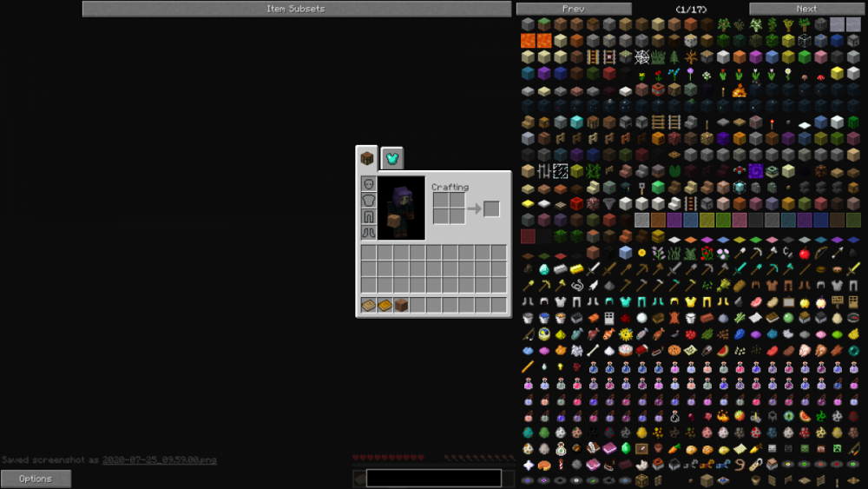This screenshot has width=868, height=489.
Task: Select the cobweb item in item panel
Action: click(x=642, y=57)
